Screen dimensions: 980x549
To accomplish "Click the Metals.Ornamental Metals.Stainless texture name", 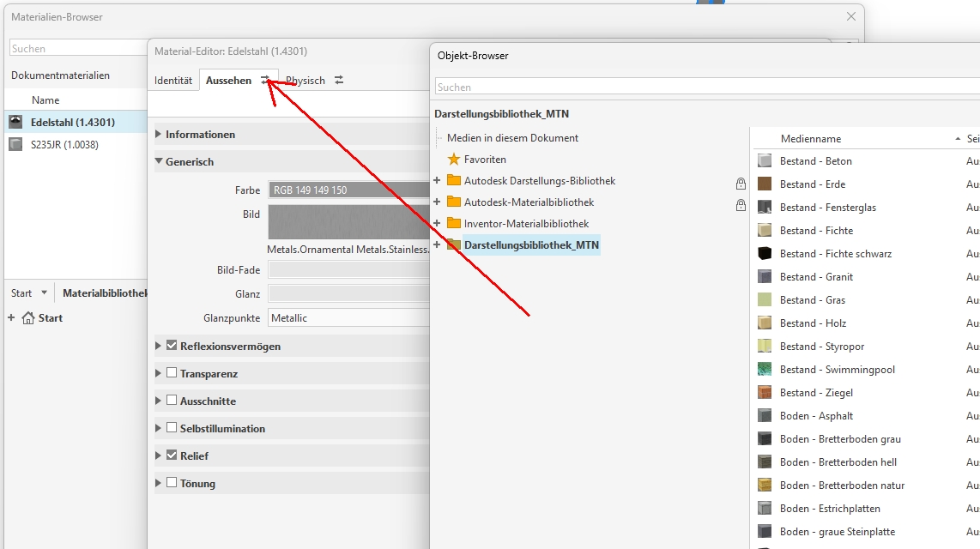I will (348, 250).
